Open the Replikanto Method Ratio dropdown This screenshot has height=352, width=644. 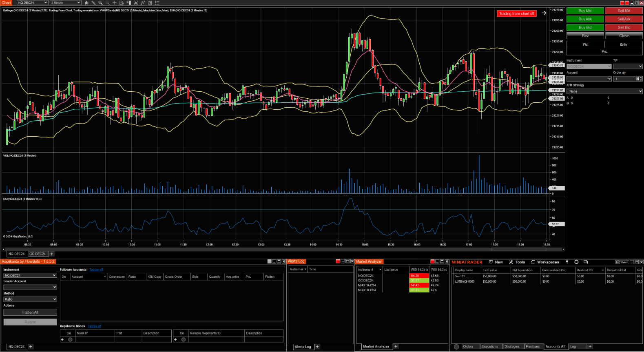tap(30, 299)
